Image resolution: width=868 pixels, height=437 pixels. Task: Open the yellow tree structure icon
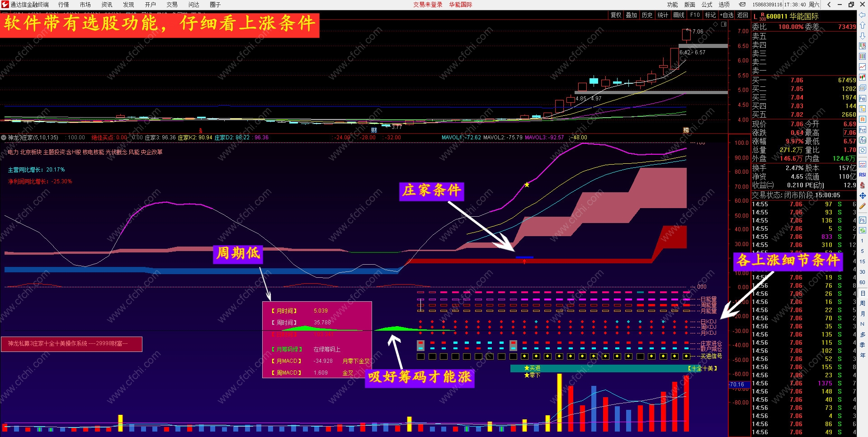click(863, 109)
